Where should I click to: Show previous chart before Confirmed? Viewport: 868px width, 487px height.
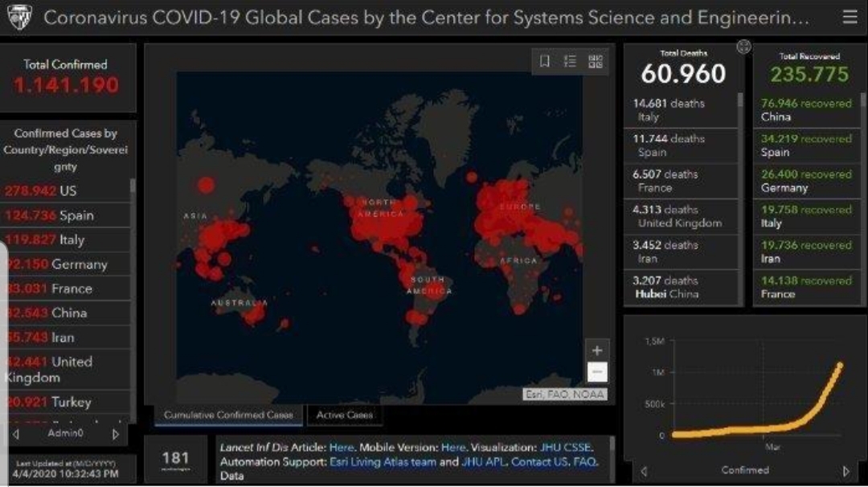coord(643,471)
